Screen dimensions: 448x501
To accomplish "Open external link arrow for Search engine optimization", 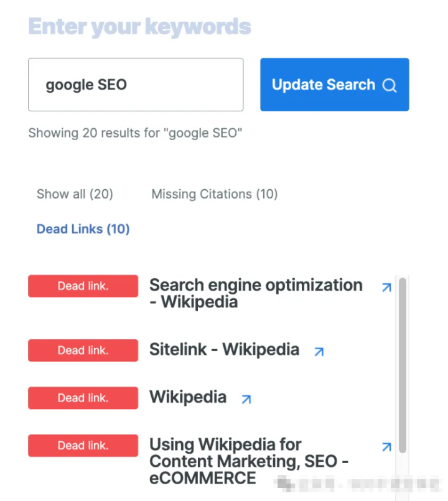I will [386, 288].
